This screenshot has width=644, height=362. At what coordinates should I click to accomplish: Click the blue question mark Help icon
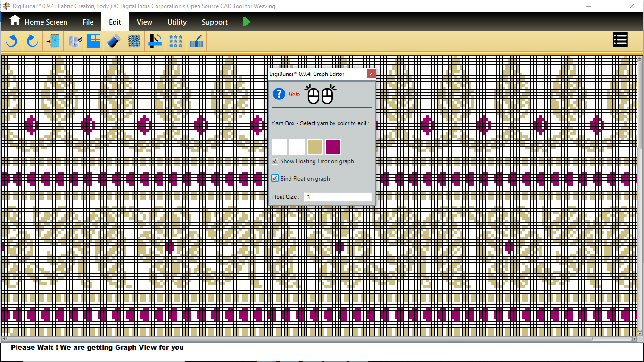pyautogui.click(x=279, y=94)
